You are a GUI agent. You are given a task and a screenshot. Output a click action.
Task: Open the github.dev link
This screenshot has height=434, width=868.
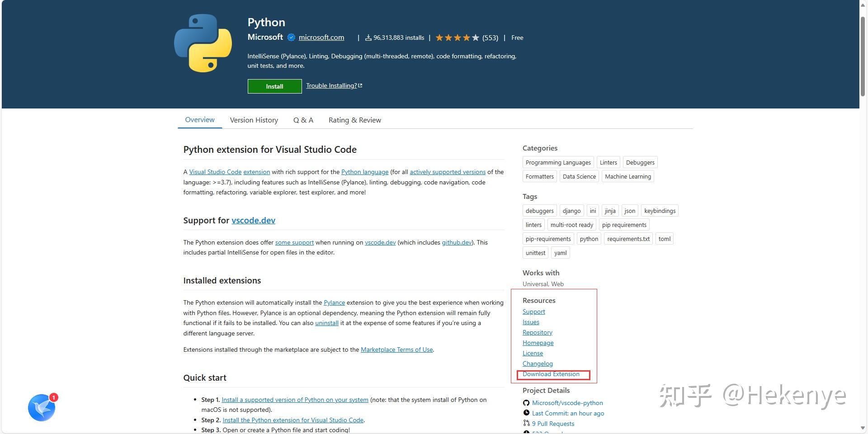457,242
